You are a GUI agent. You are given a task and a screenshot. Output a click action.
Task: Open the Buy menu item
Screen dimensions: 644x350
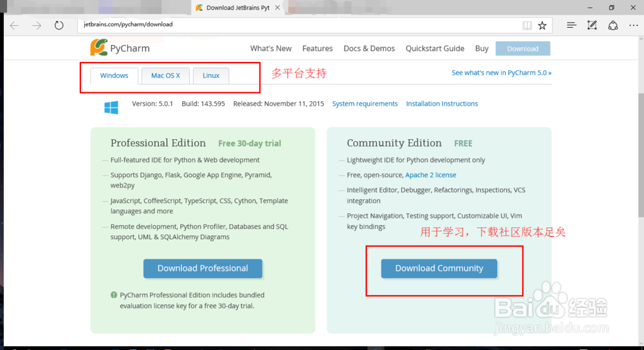tap(482, 48)
